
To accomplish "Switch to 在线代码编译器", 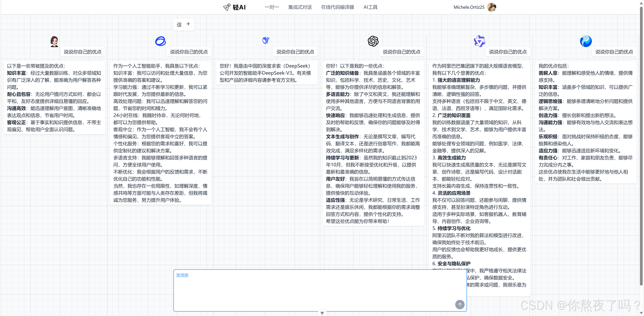I will pyautogui.click(x=337, y=7).
